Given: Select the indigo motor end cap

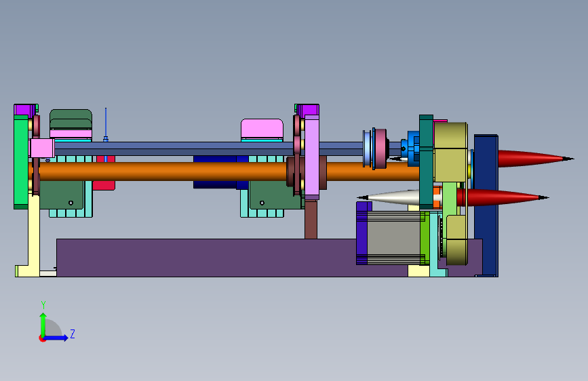Looking at the screenshot, I should [x=361, y=233].
